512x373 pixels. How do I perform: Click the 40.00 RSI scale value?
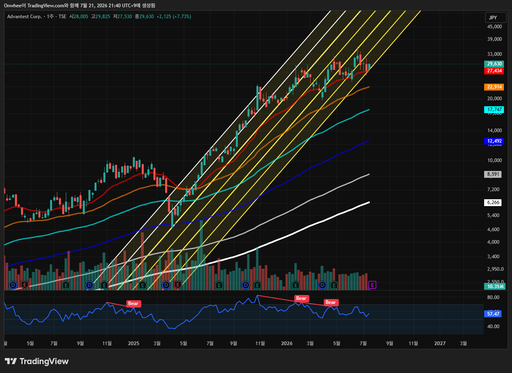(x=493, y=326)
